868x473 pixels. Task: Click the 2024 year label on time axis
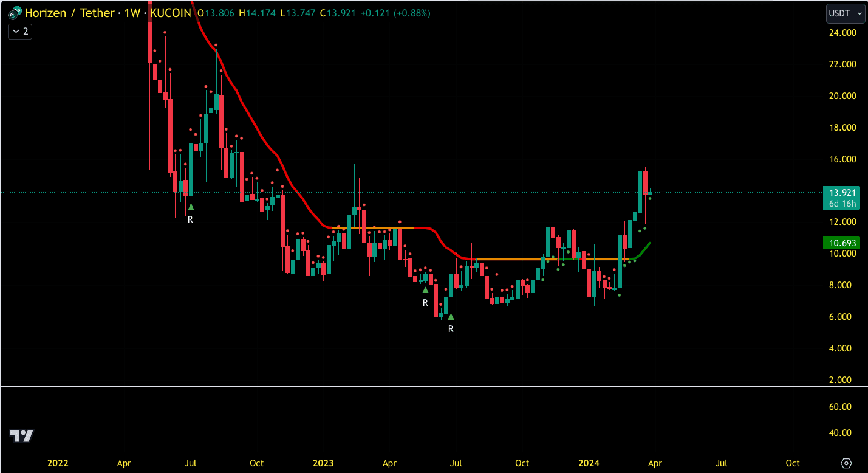coord(589,463)
